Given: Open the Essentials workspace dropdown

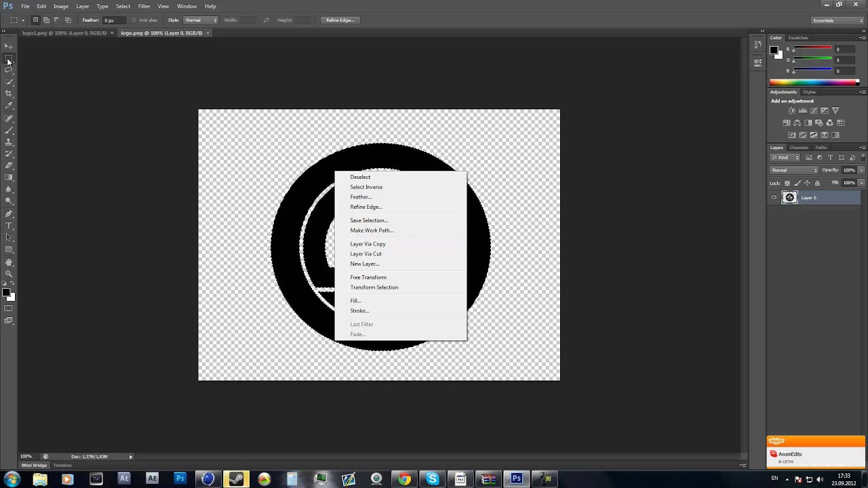Looking at the screenshot, I should click(x=838, y=20).
